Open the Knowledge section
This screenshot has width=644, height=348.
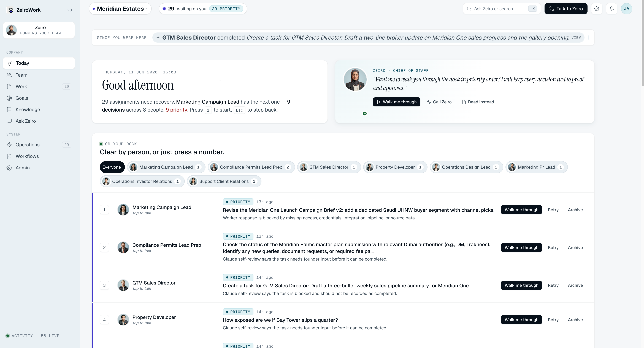tap(39, 110)
